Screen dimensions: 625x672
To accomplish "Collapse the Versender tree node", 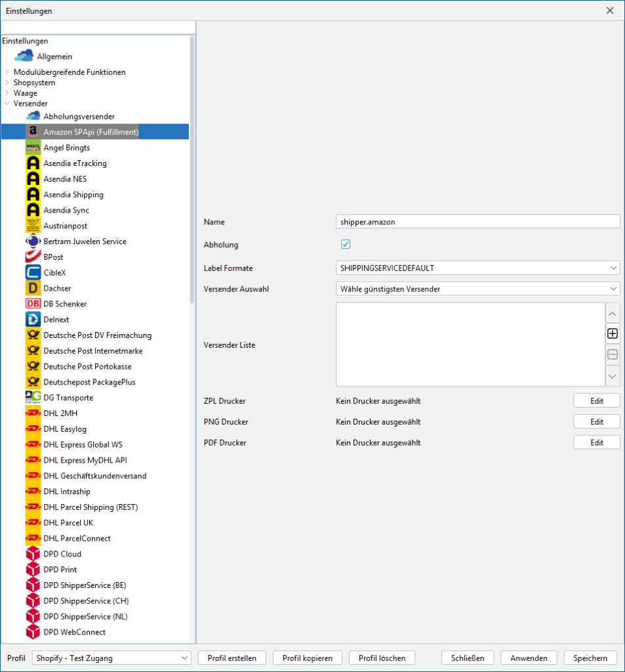I will (x=7, y=104).
